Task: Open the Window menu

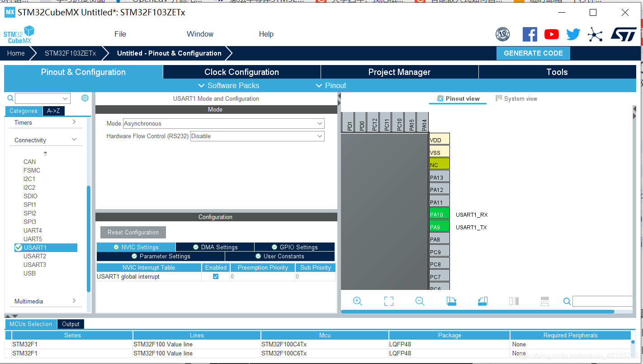Action: pyautogui.click(x=200, y=34)
